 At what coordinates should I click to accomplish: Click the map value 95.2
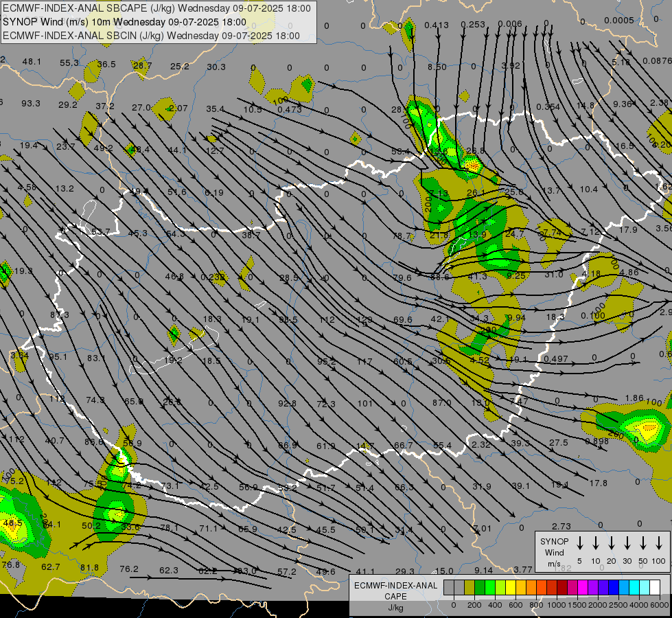(x=326, y=362)
